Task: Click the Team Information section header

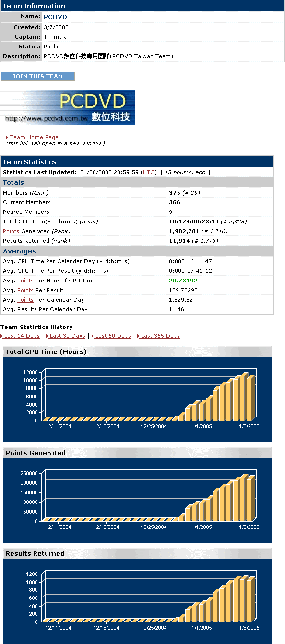Action: tap(142, 6)
